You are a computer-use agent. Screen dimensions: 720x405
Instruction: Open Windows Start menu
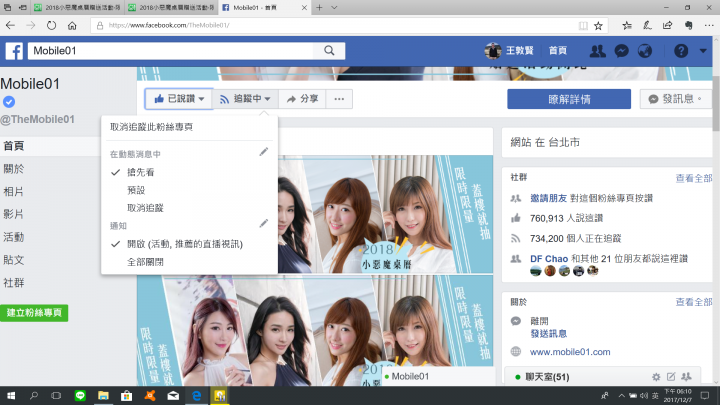click(11, 395)
